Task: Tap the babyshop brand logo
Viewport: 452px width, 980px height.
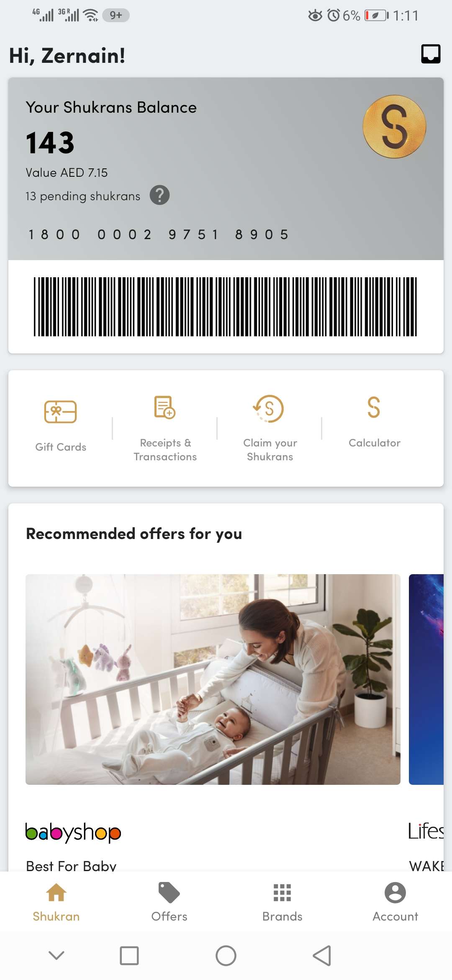Action: tap(73, 832)
